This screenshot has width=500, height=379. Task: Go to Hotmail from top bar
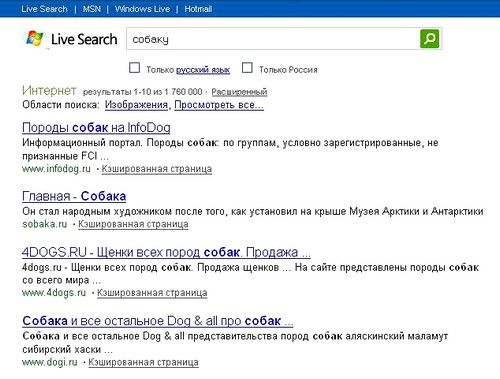click(x=198, y=9)
